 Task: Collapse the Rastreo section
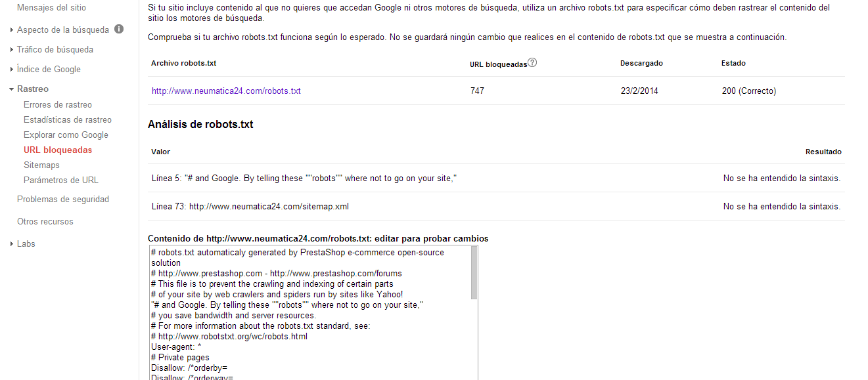click(x=32, y=89)
